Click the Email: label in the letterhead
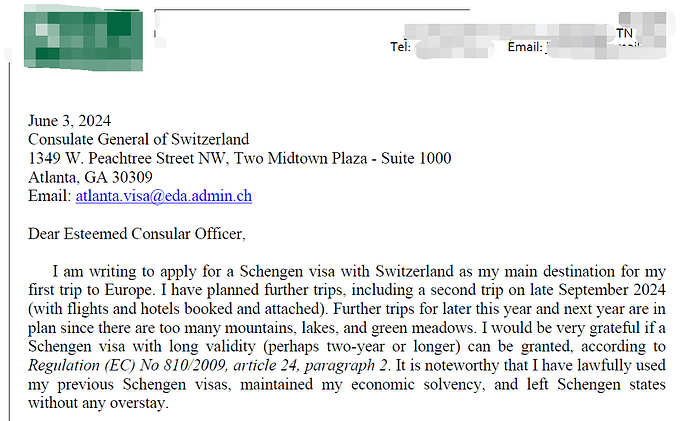Viewport: 690px width, 421px height. pyautogui.click(x=525, y=47)
